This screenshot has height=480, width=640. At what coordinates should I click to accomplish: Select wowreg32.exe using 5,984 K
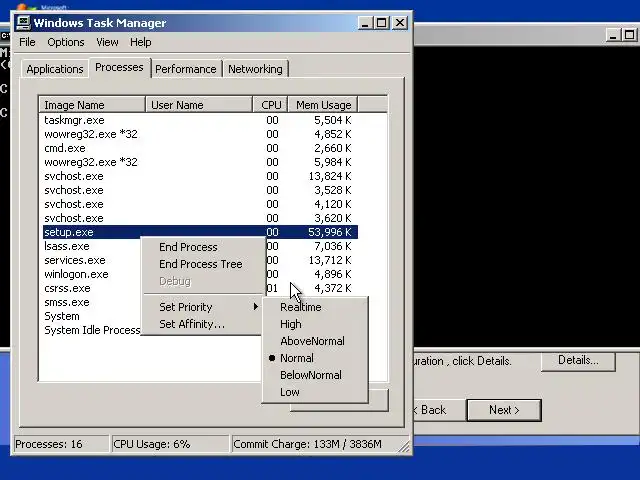tap(200, 162)
